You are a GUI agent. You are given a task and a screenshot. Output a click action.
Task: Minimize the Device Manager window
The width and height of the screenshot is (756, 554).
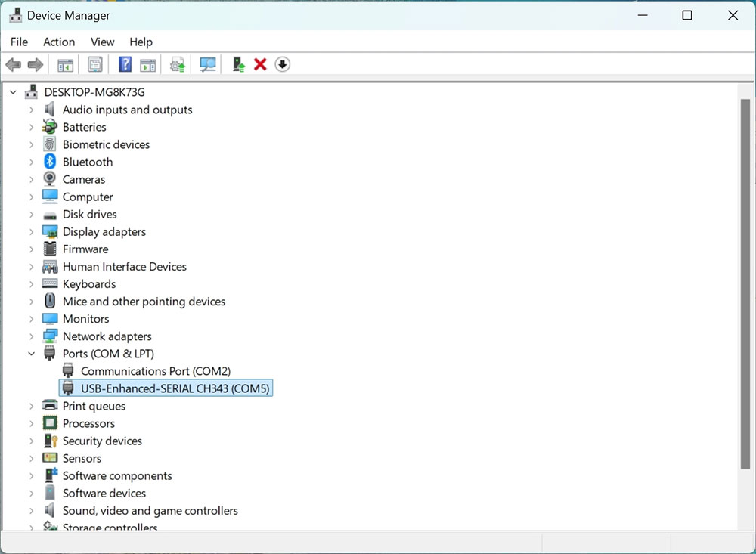click(x=642, y=15)
